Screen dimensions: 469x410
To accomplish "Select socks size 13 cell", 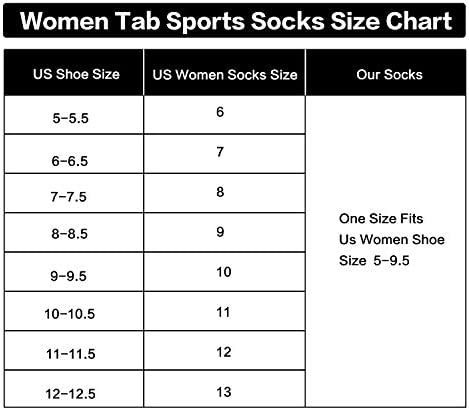I will pos(225,389).
